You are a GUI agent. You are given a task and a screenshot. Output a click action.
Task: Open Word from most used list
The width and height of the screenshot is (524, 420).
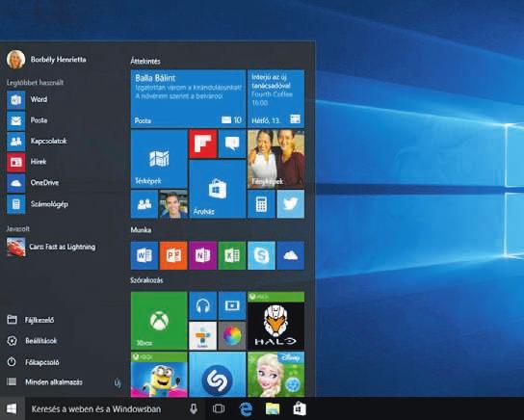27,99
